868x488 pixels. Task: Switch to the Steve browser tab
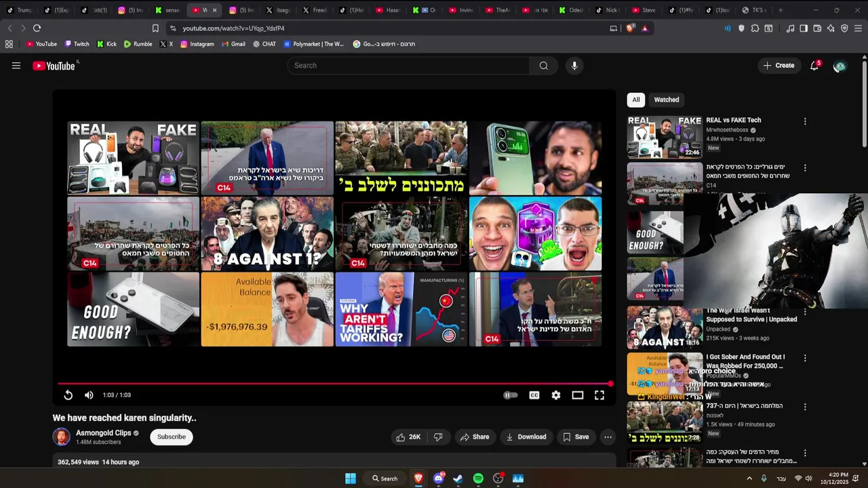pos(644,10)
